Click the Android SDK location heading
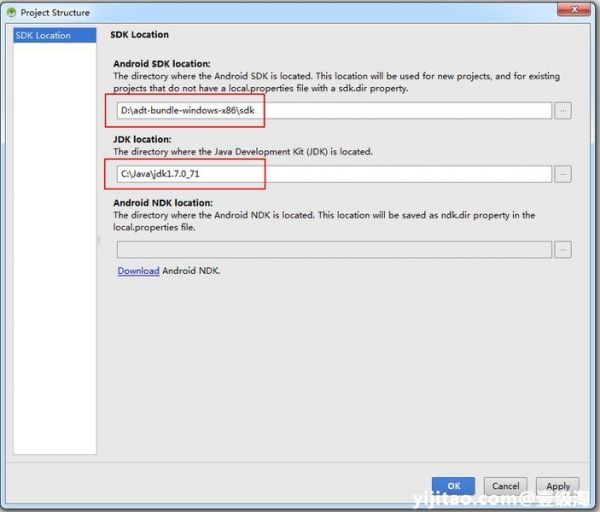 [162, 64]
